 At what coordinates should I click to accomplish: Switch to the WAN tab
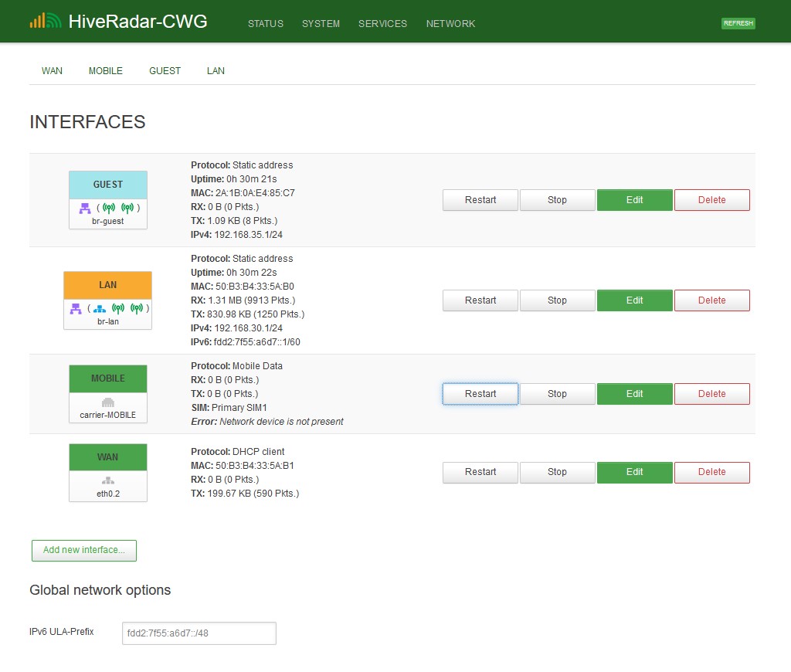(52, 71)
